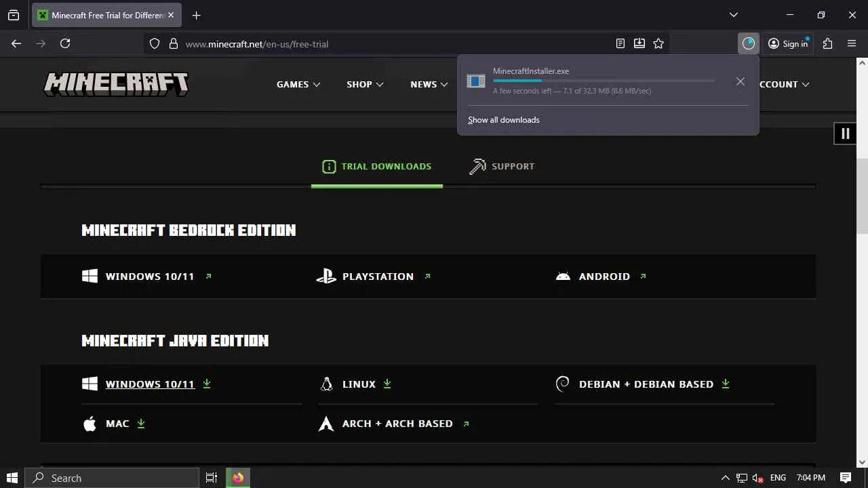Expand the Account menu

pyautogui.click(x=785, y=84)
